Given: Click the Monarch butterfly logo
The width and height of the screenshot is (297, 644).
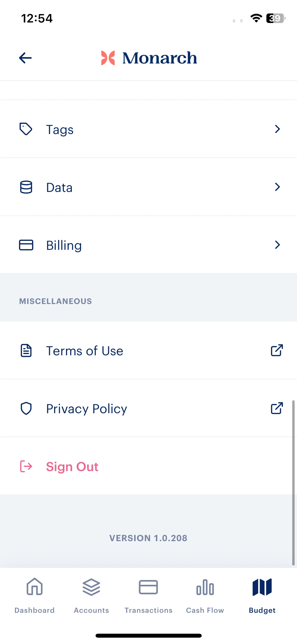Looking at the screenshot, I should pyautogui.click(x=108, y=58).
